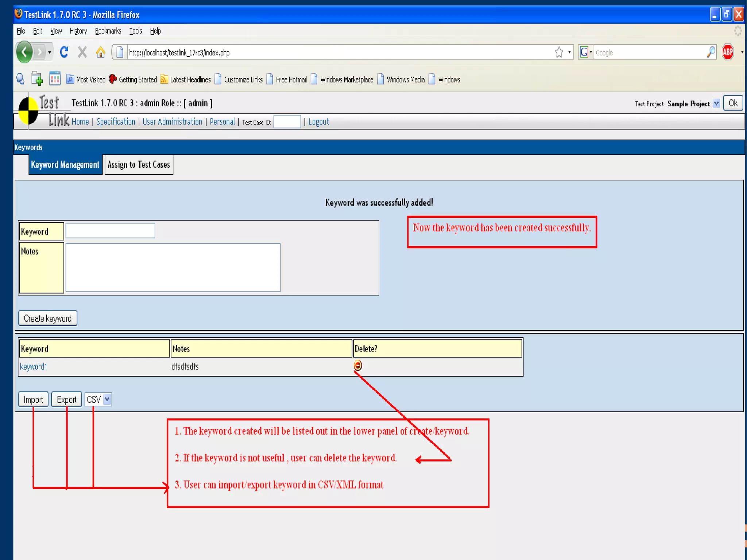This screenshot has height=560, width=747.
Task: Open the keyword1 link in the table
Action: 33,366
